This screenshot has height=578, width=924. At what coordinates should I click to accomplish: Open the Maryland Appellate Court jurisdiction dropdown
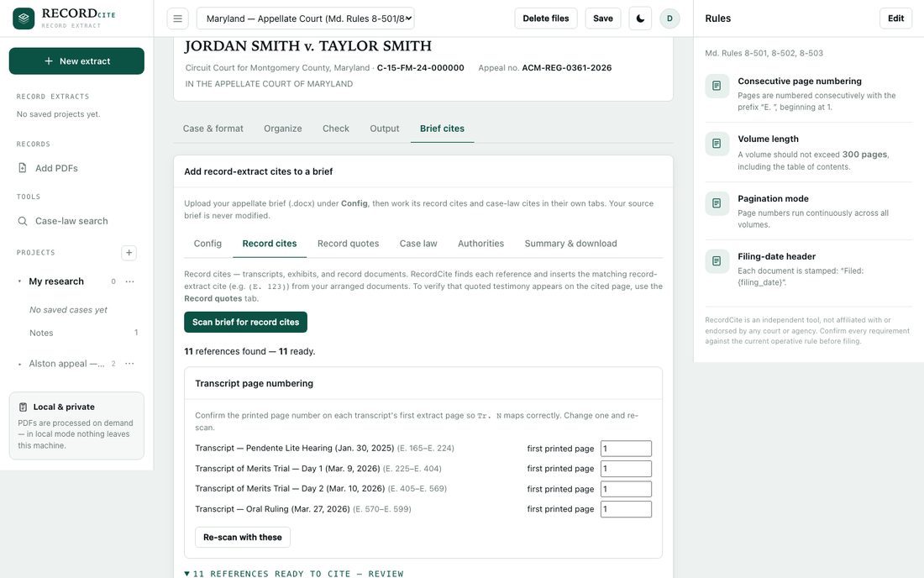coord(305,18)
